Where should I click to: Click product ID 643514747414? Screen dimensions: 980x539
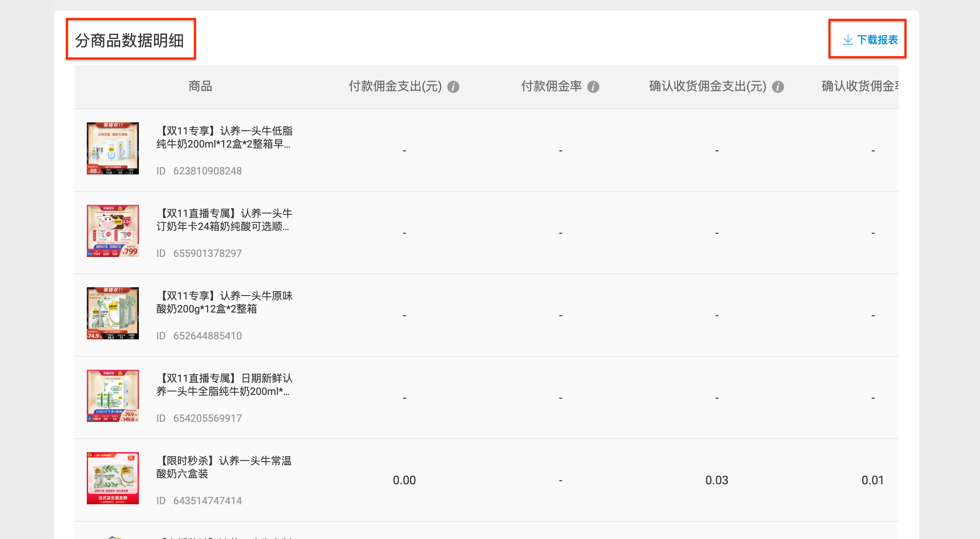207,501
